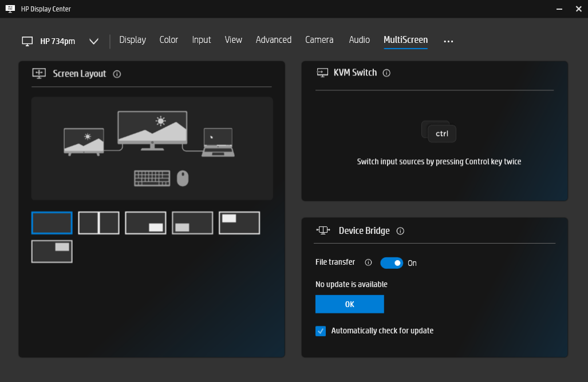Select picture-in-picture top-left layout

pyautogui.click(x=239, y=223)
